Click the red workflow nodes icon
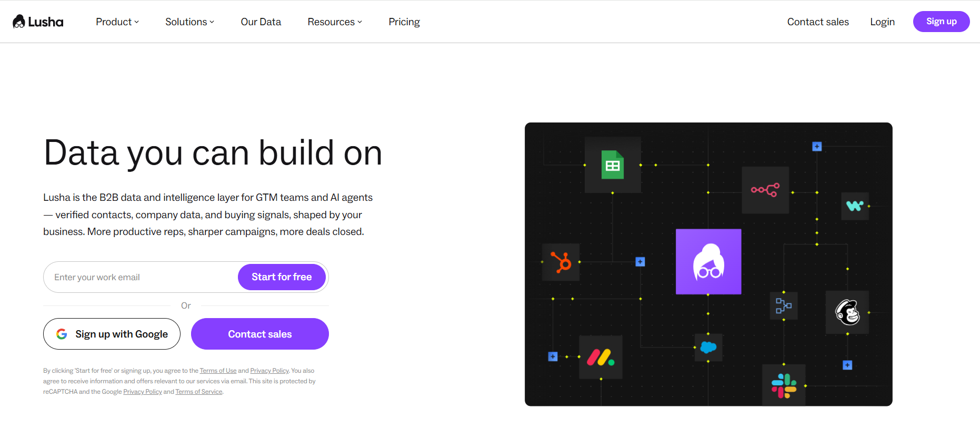This screenshot has width=980, height=439. tap(765, 190)
